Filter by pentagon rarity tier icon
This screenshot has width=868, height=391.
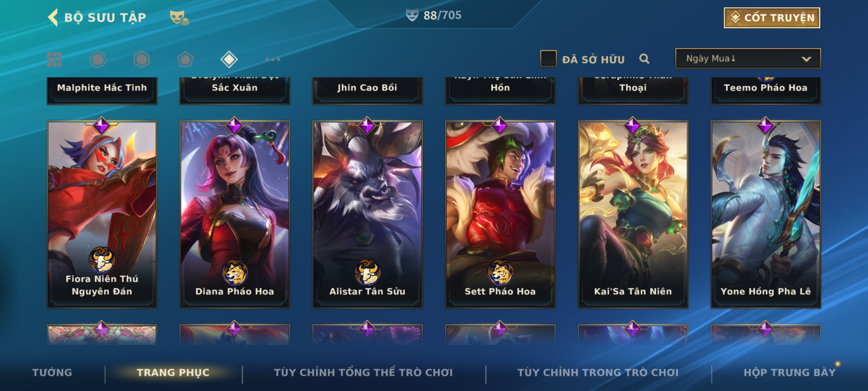pyautogui.click(x=185, y=59)
